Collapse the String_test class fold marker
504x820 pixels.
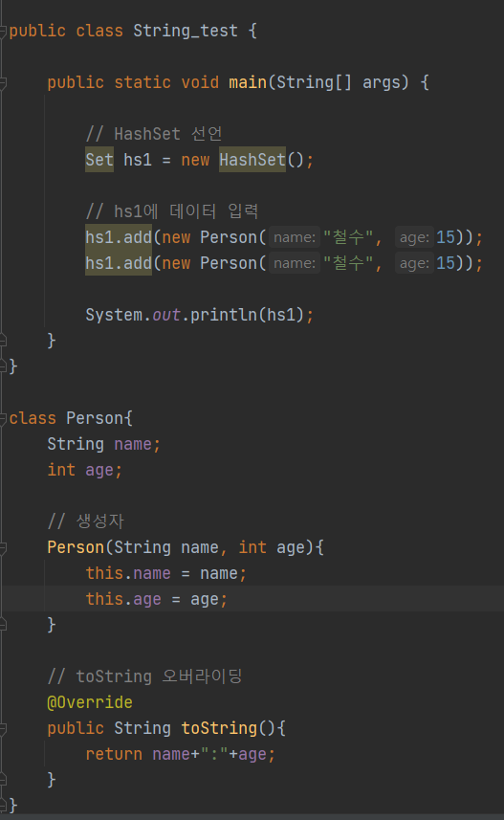coord(3,31)
